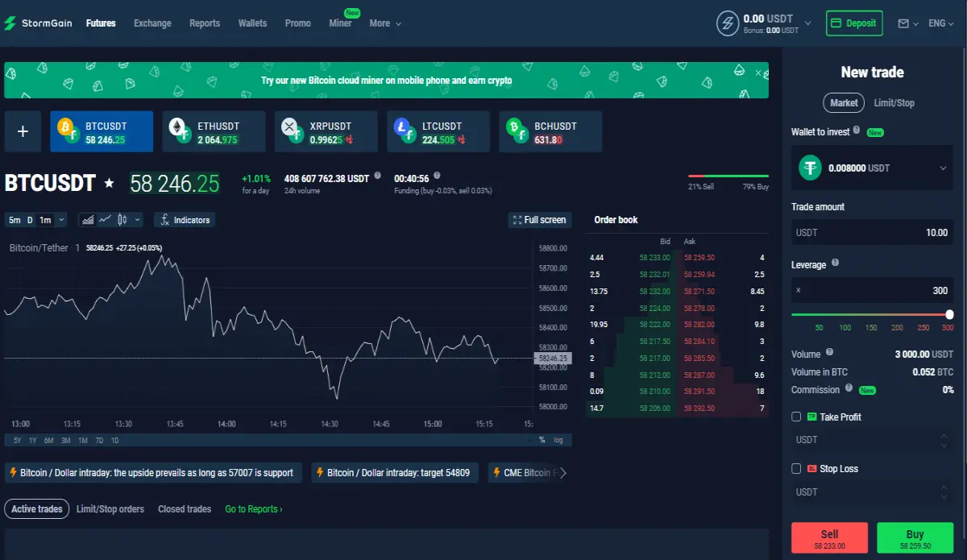967x560 pixels.
Task: Open the lightning account balance icon
Action: [728, 23]
